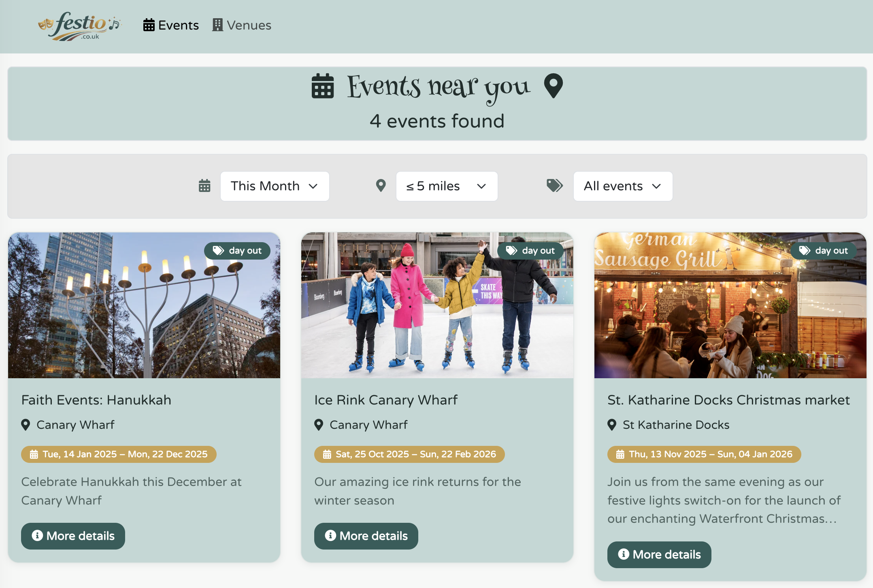873x588 pixels.
Task: Open the Venues navigation menu
Action: pos(241,25)
